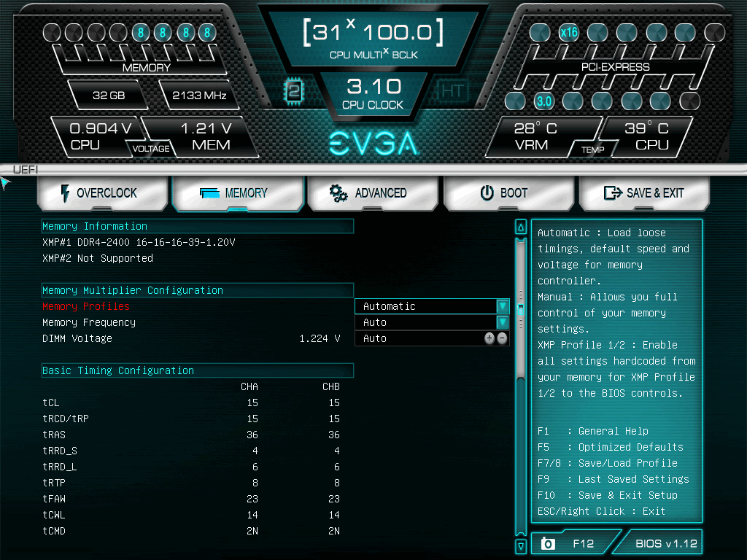This screenshot has width=747, height=560.
Task: Click the ESC/Right Click Exit line
Action: click(x=602, y=511)
